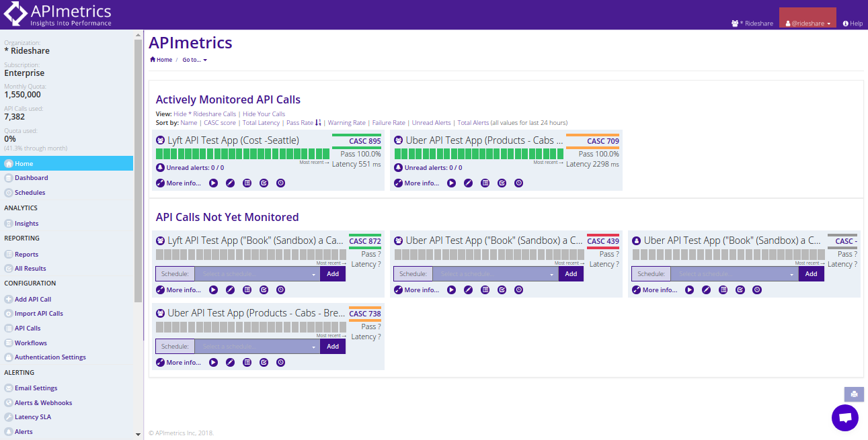
Task: Click play icon on CASC 439 Uber card
Action: (x=451, y=290)
